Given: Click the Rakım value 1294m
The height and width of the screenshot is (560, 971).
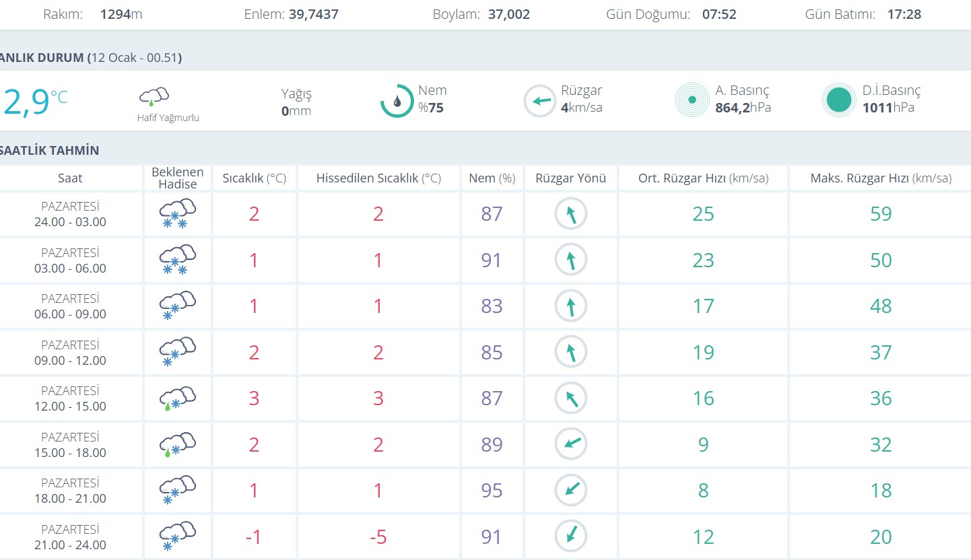Looking at the screenshot, I should pyautogui.click(x=121, y=14).
